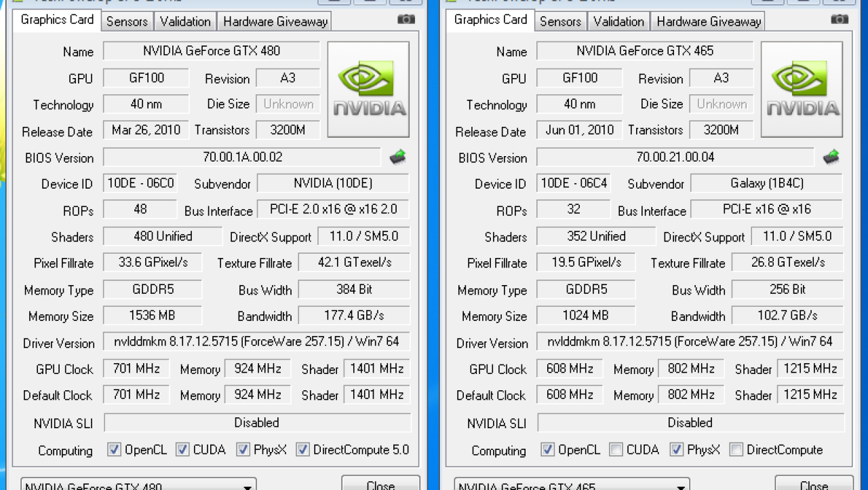Click Close button in GTX 465 window
The width and height of the screenshot is (868, 490).
point(814,483)
